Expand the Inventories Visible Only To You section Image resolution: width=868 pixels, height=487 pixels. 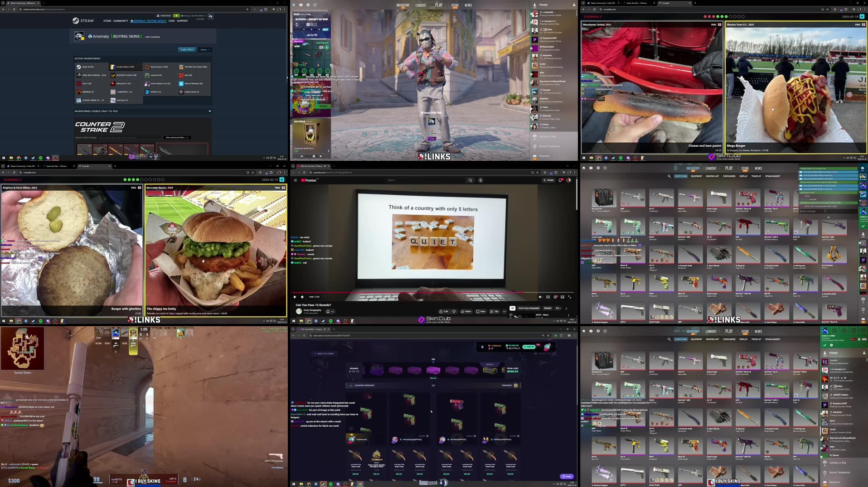(x=209, y=111)
